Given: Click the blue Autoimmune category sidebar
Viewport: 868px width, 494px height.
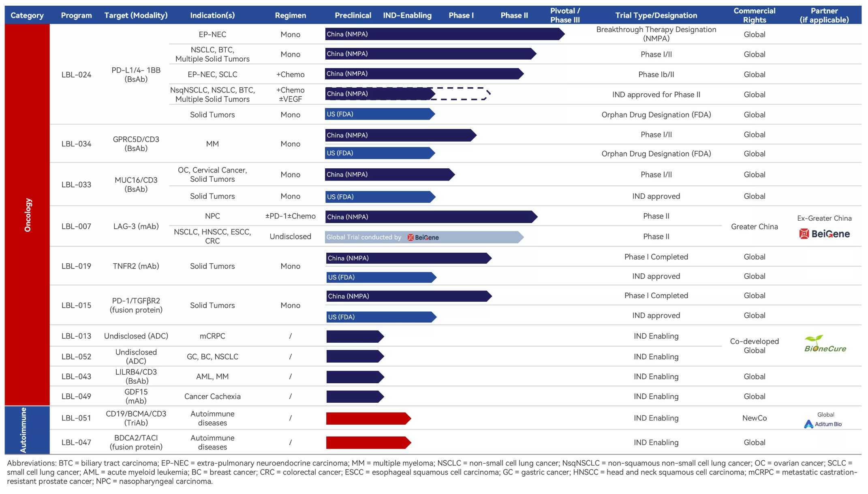Looking at the screenshot, I should [27, 430].
